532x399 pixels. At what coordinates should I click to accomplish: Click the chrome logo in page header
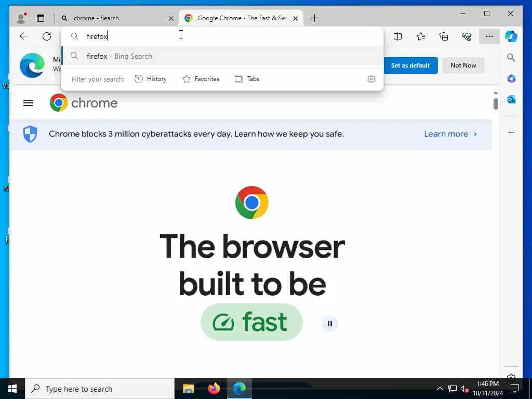pyautogui.click(x=84, y=103)
